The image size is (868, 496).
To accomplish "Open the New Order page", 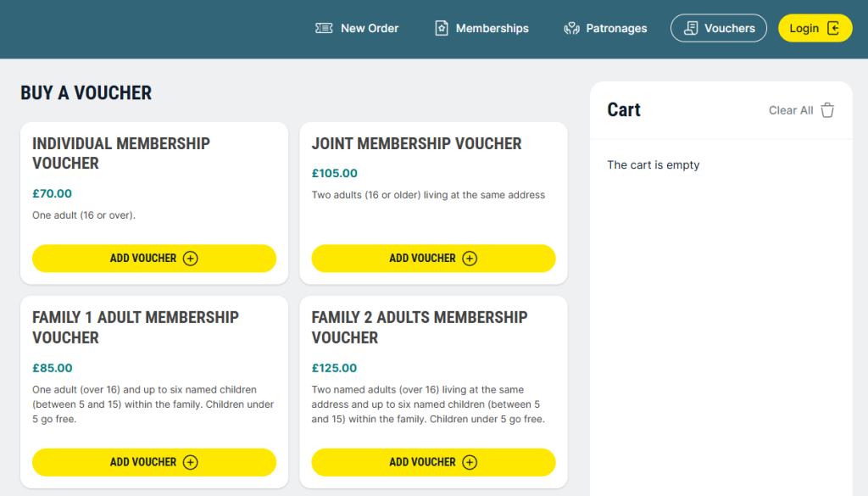I will tap(369, 28).
